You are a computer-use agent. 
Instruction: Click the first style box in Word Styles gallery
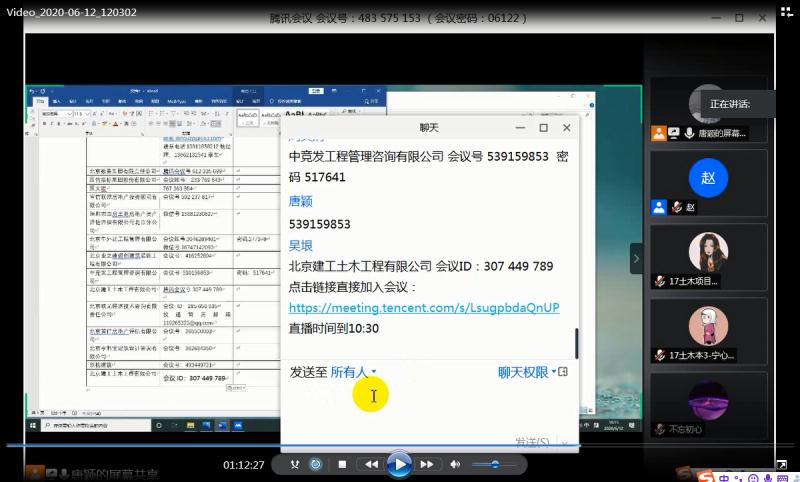click(248, 118)
